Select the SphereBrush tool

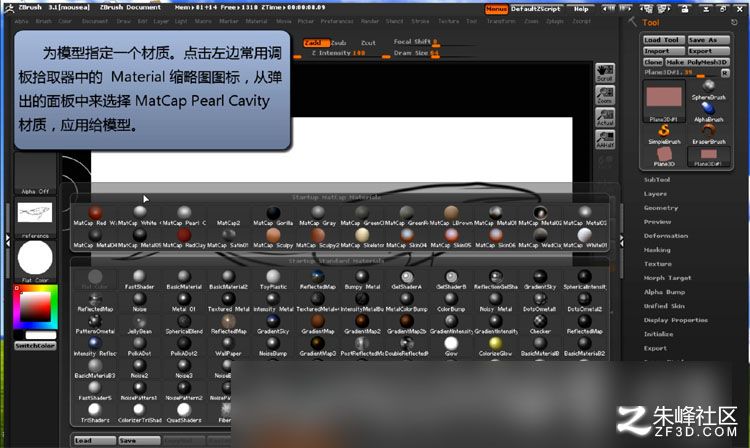[708, 89]
